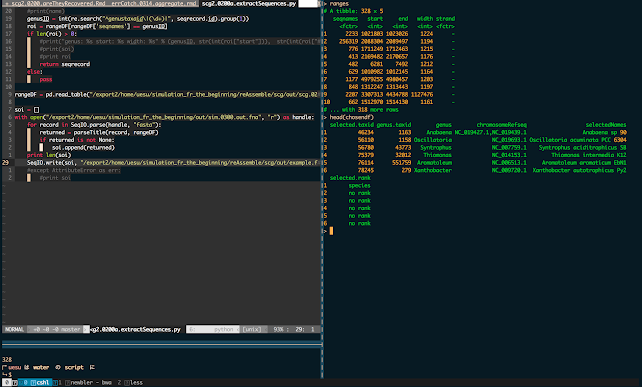This screenshot has height=387, width=642.
Task: Click the selected.taxid value 46234
Action: (x=366, y=132)
